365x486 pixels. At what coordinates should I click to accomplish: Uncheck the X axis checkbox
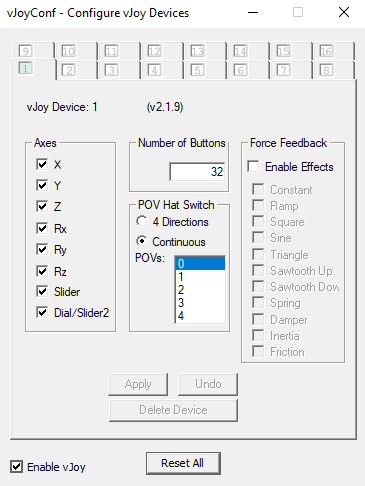42,164
